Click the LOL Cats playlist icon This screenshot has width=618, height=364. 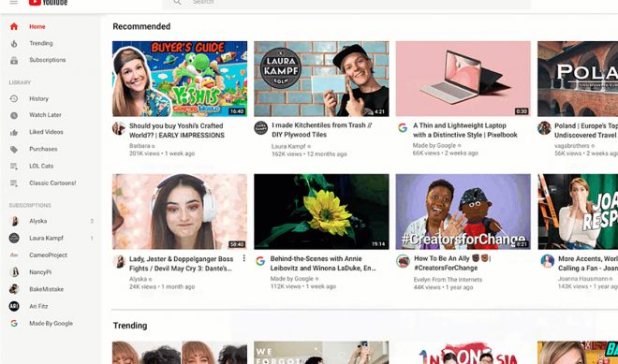pos(14,167)
